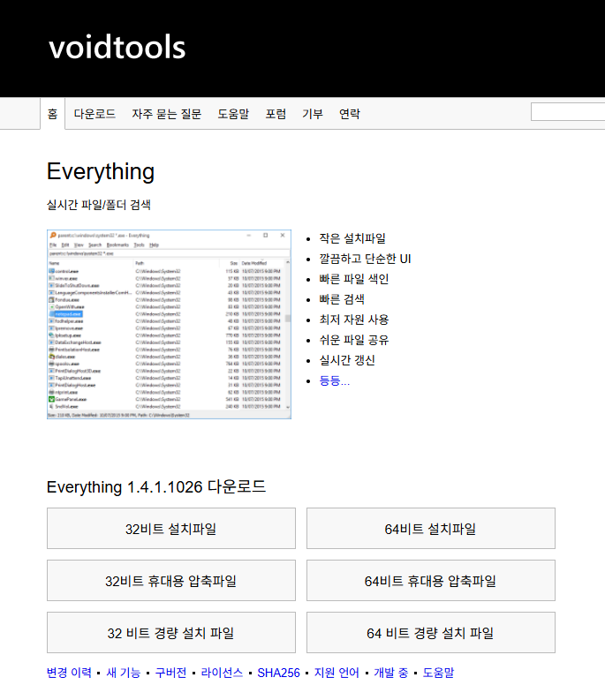Download 32비트 휴대용 압축파일
Viewport: 605px width, 700px height.
[x=171, y=581]
